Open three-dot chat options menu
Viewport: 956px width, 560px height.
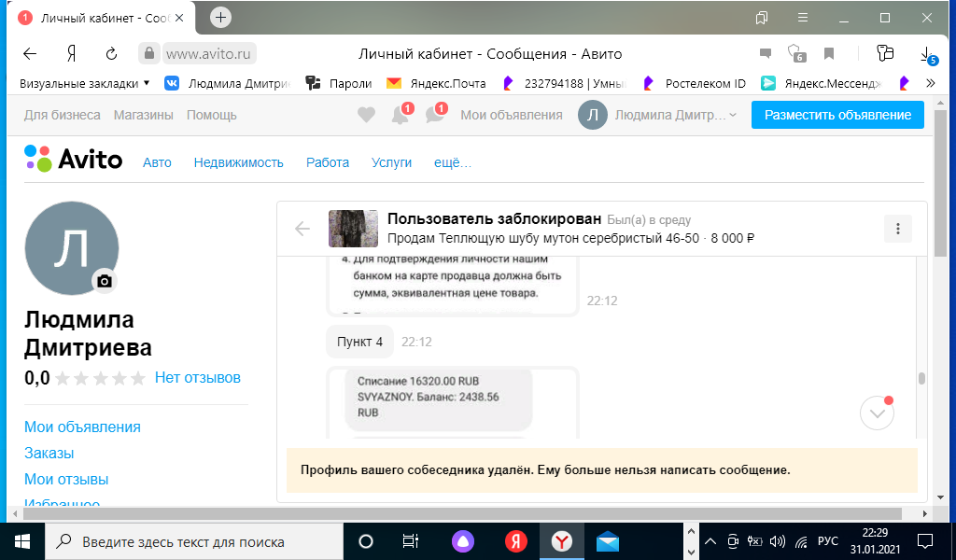(x=897, y=229)
